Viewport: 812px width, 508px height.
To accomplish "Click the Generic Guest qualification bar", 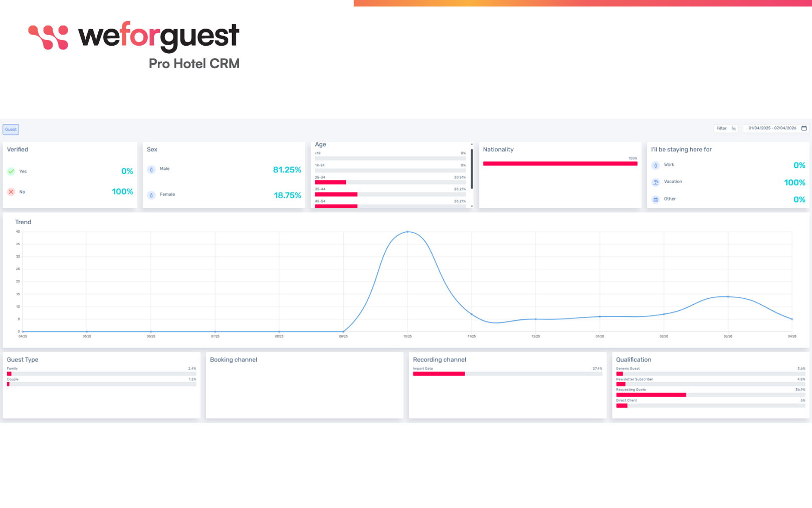I will pos(711,374).
